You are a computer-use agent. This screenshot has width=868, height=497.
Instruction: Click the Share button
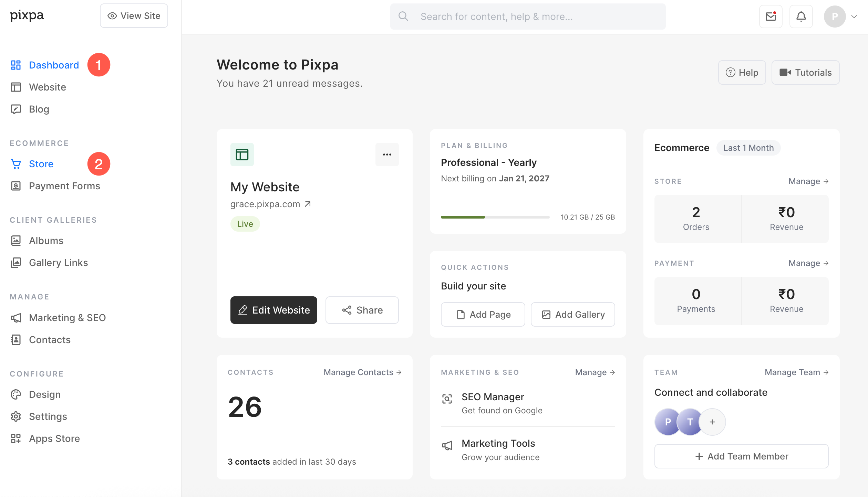[362, 310]
